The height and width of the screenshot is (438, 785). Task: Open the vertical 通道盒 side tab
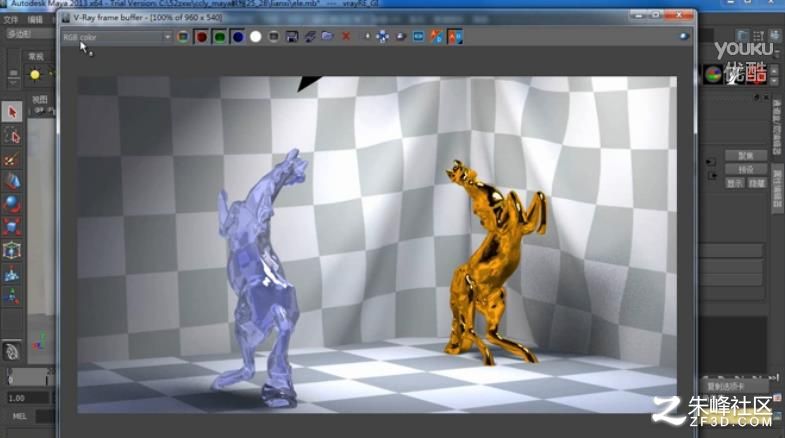pos(777,127)
